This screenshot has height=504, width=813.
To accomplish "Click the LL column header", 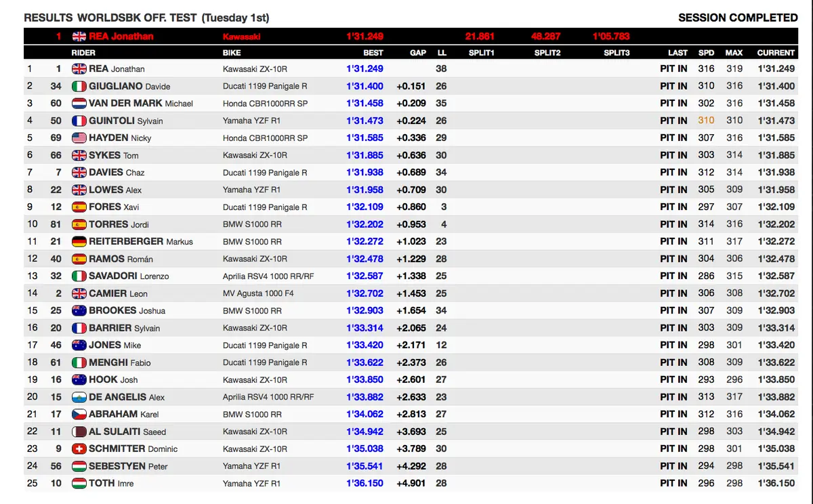I will (442, 53).
